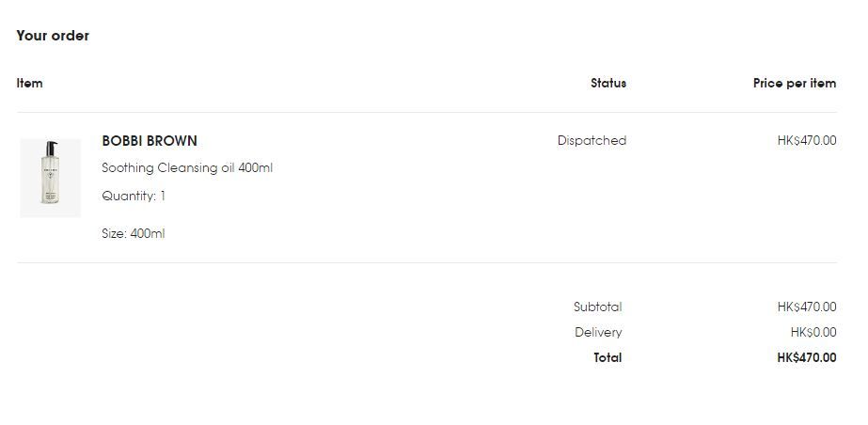Click the Bobbi Brown bottle product thumbnail
Image resolution: width=868 pixels, height=425 pixels.
[x=50, y=179]
